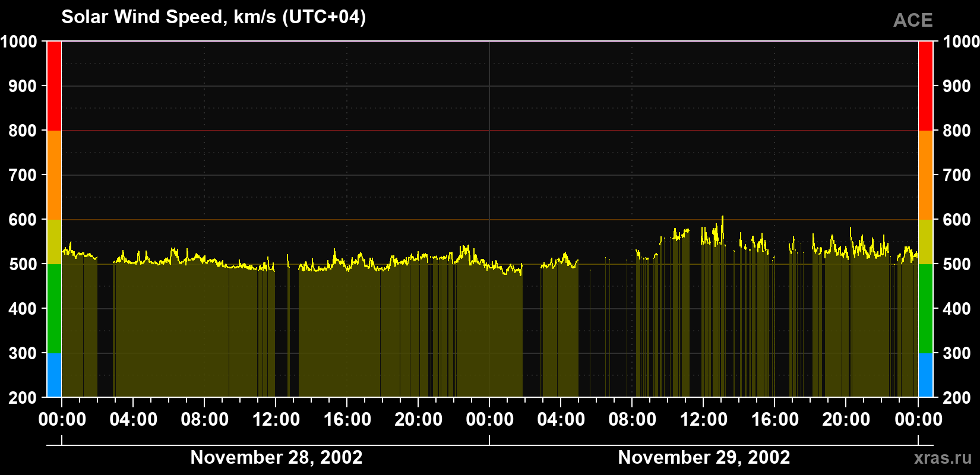This screenshot has height=475, width=980.
Task: Click the speed peak near 600 km/s
Action: pyautogui.click(x=722, y=217)
